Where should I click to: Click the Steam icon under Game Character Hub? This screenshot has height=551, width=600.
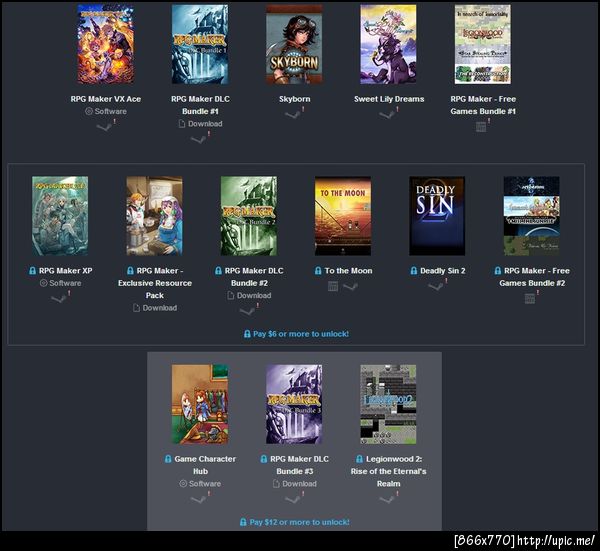(x=199, y=499)
